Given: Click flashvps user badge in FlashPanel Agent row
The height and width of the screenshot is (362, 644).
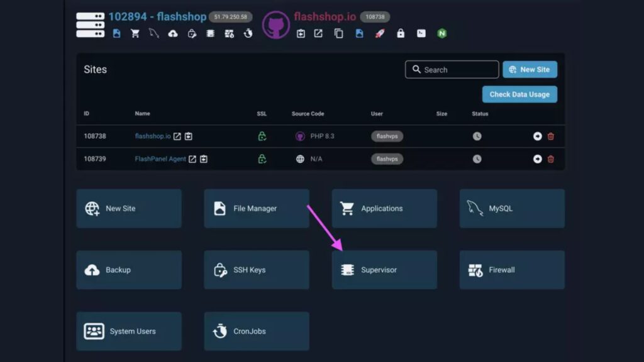Looking at the screenshot, I should click(387, 159).
